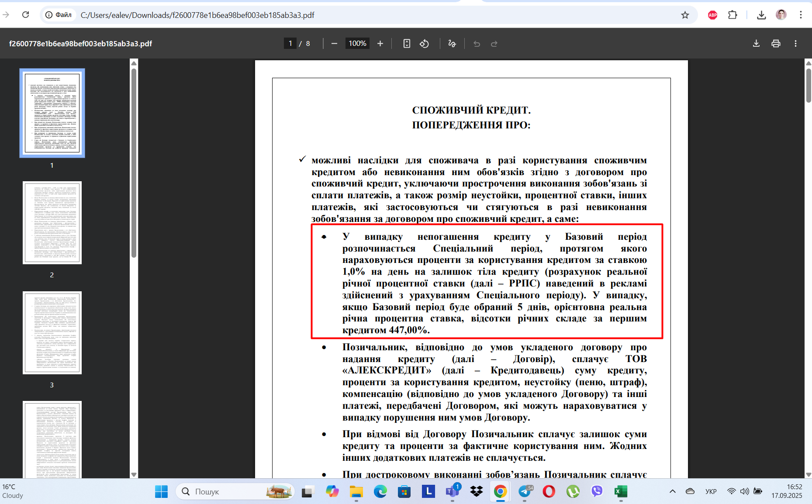The image size is (812, 504).
Task: Click the document scroll down arrow
Action: click(809, 474)
